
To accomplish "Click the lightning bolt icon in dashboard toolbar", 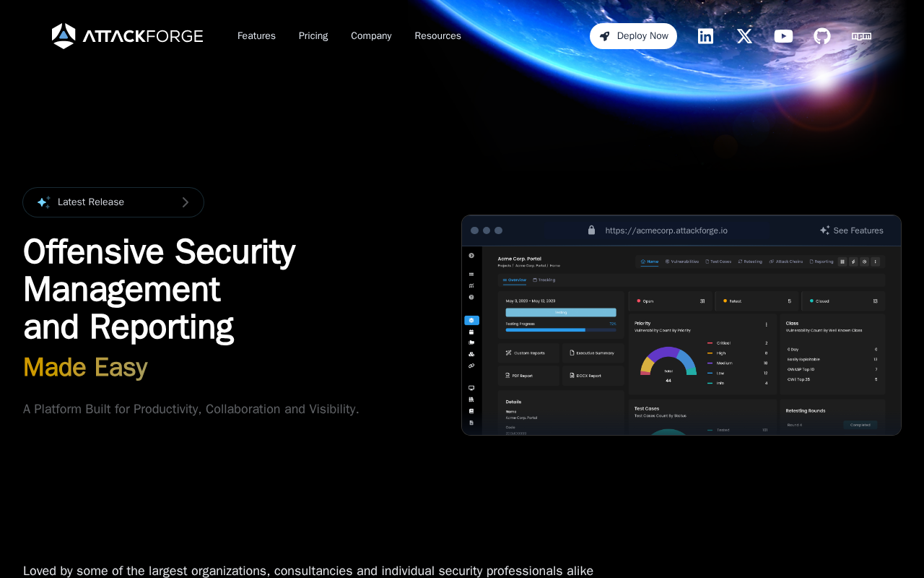I will pos(853,262).
